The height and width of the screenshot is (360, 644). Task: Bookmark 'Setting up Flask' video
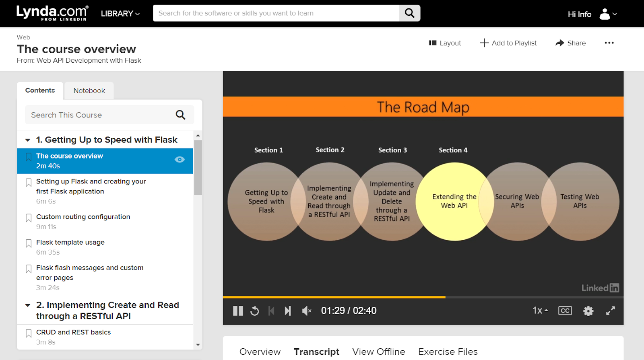(29, 183)
